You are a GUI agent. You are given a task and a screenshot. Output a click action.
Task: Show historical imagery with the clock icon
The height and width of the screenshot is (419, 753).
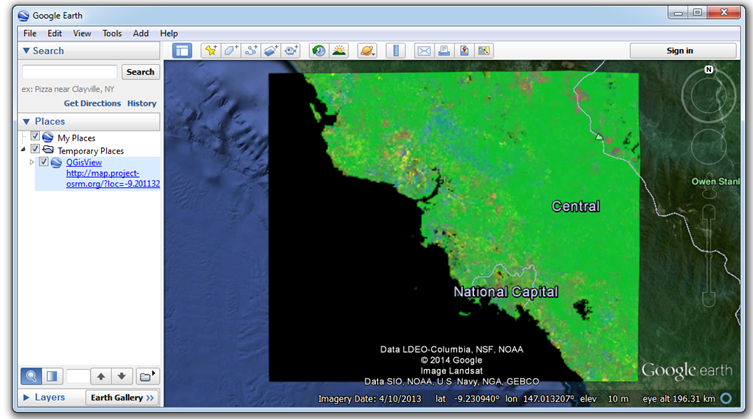318,50
